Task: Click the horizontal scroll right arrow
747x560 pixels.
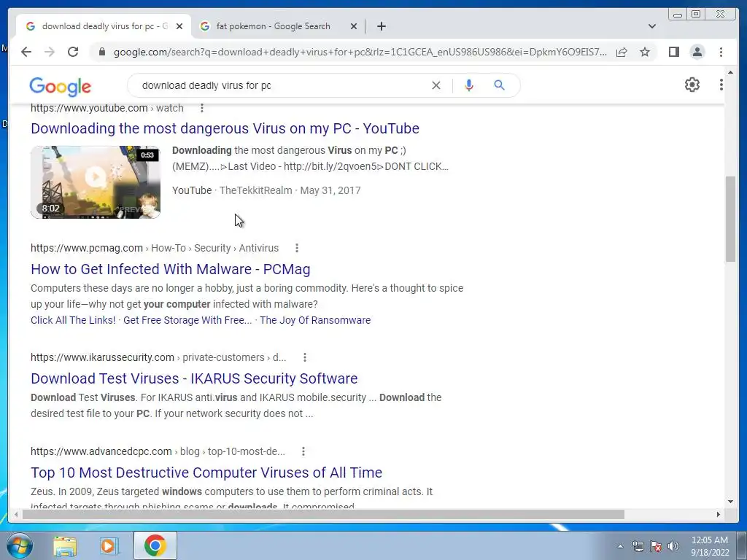Action: 719,514
